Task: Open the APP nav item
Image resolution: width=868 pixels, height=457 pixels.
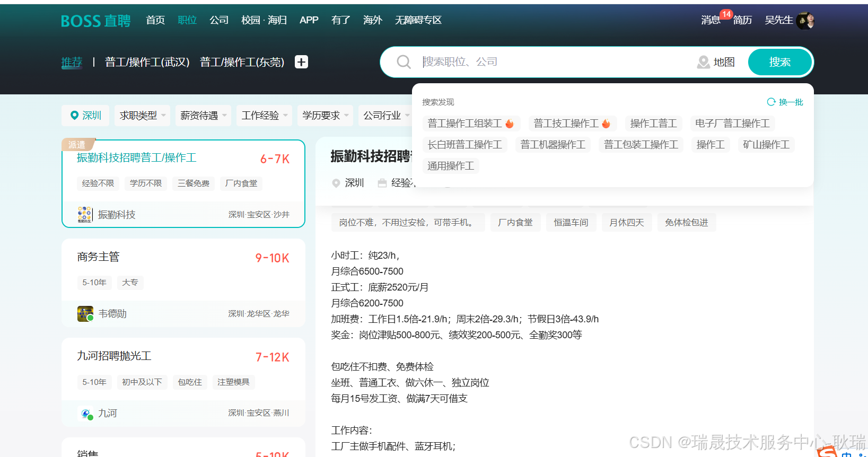Action: (309, 20)
